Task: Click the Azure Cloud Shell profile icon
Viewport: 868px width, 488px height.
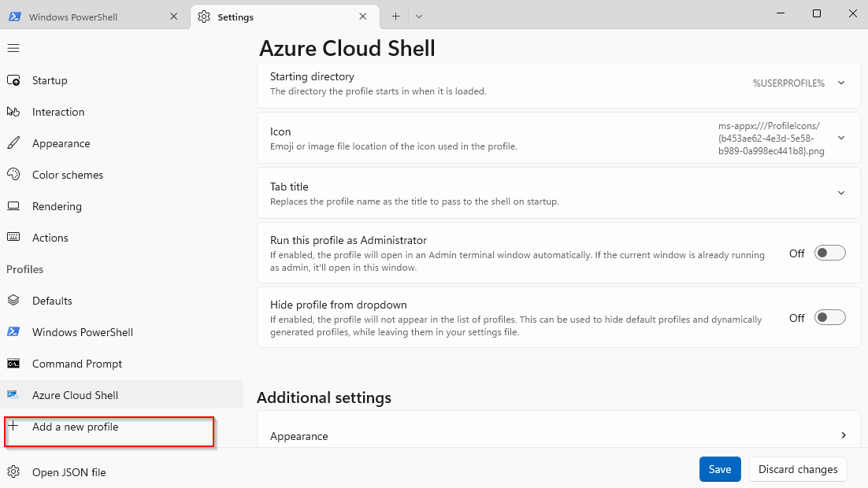Action: 13,395
